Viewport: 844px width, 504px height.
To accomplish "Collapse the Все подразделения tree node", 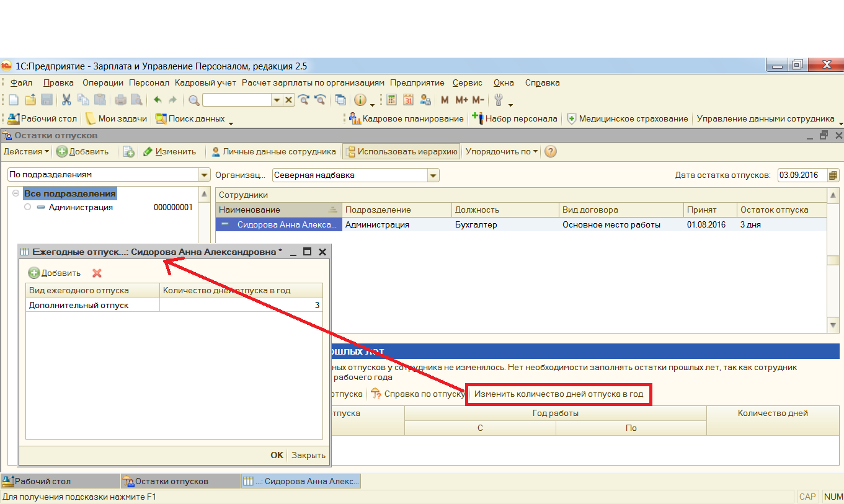I will pyautogui.click(x=16, y=193).
